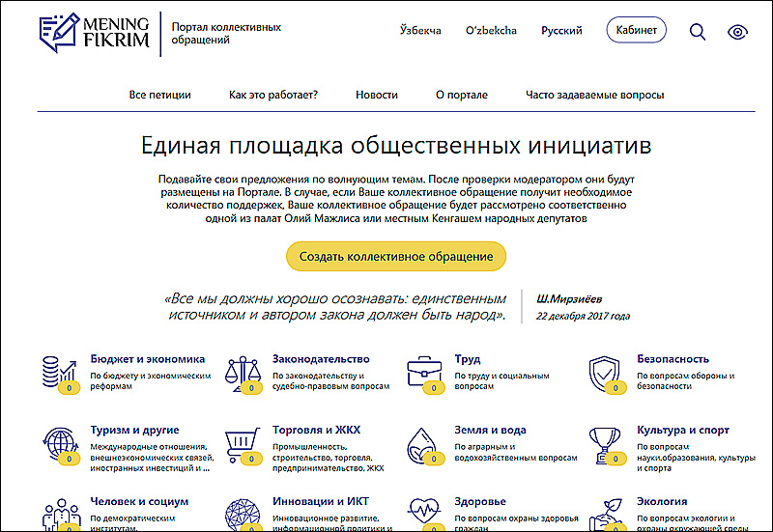Open the Как это работает? menu item

(273, 95)
